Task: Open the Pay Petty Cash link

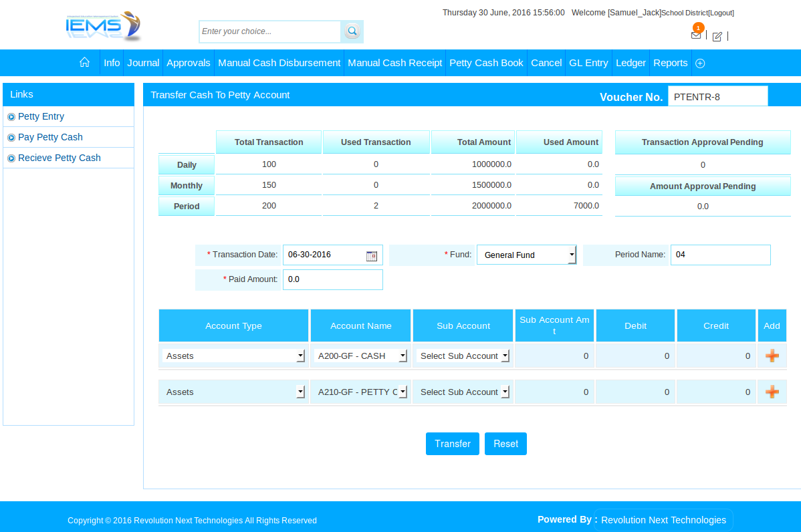Action: point(50,137)
